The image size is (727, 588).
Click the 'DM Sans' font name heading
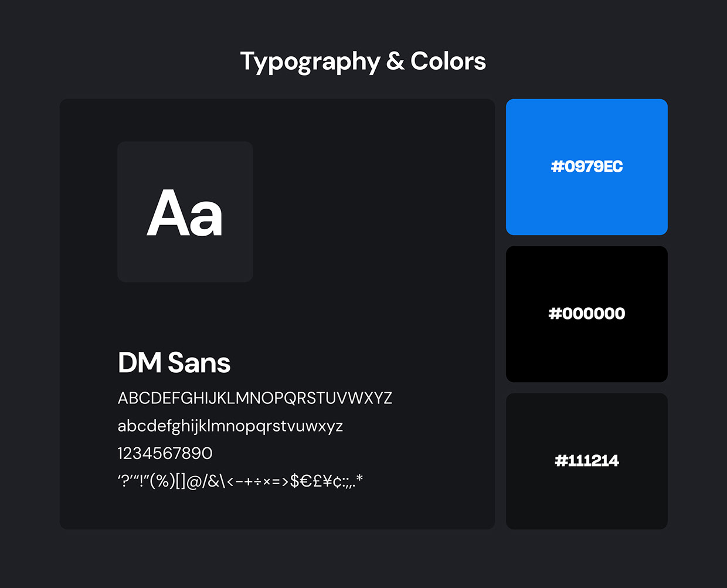pos(174,363)
